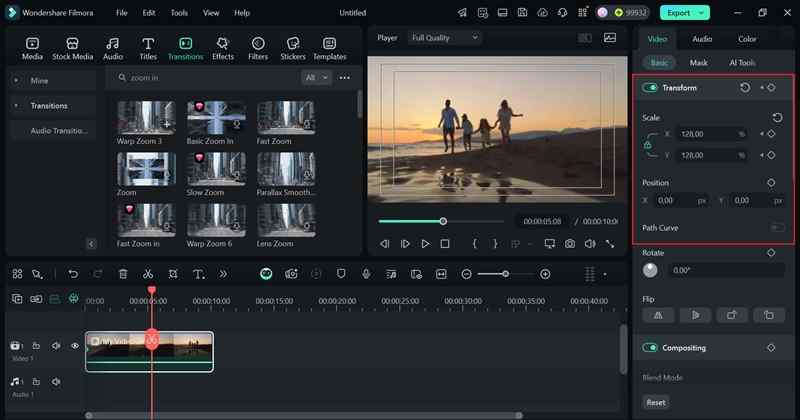Screen dimensions: 800x420
Task: Split clip with the scissors tool
Action: coord(148,274)
